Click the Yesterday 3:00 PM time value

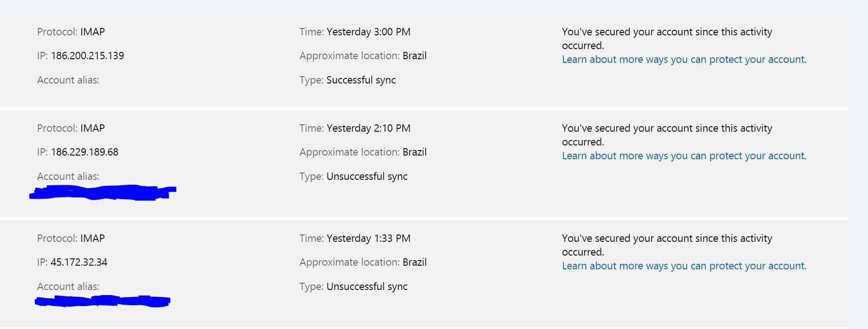368,32
